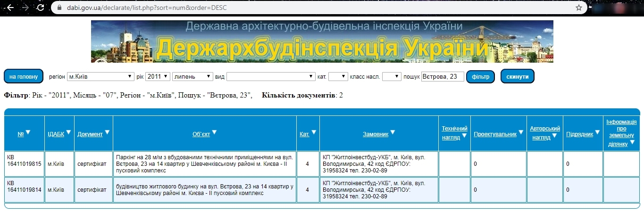Click сертифікат in the КВ 16411019815 row
The image size is (644, 212).
[92, 163]
